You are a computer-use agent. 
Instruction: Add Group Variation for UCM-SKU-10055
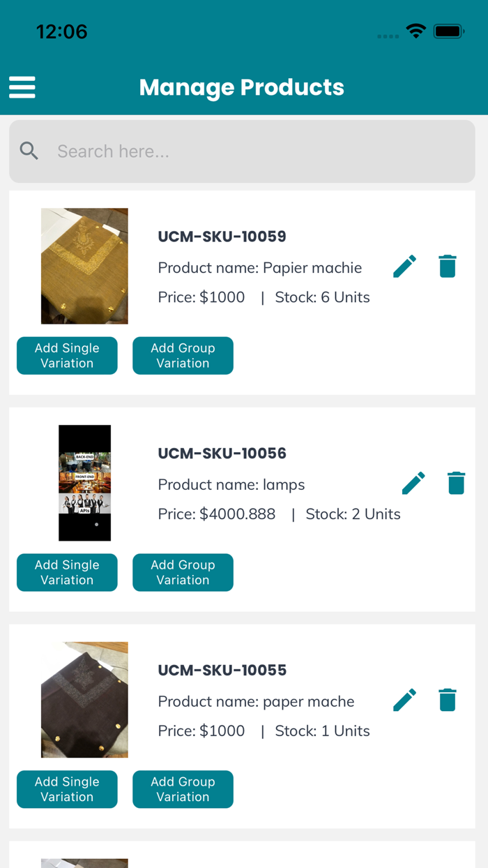[x=183, y=789]
